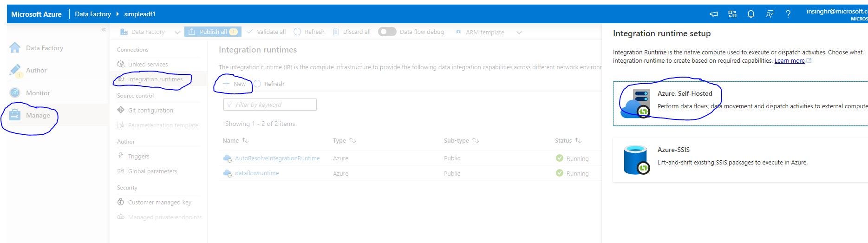
Task: Click the Publish all upload icon
Action: point(191,32)
